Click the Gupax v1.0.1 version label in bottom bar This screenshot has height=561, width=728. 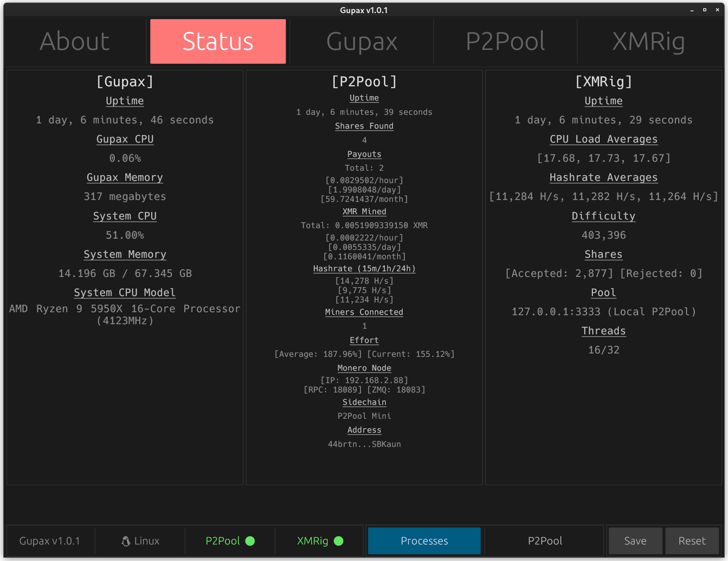tap(50, 541)
